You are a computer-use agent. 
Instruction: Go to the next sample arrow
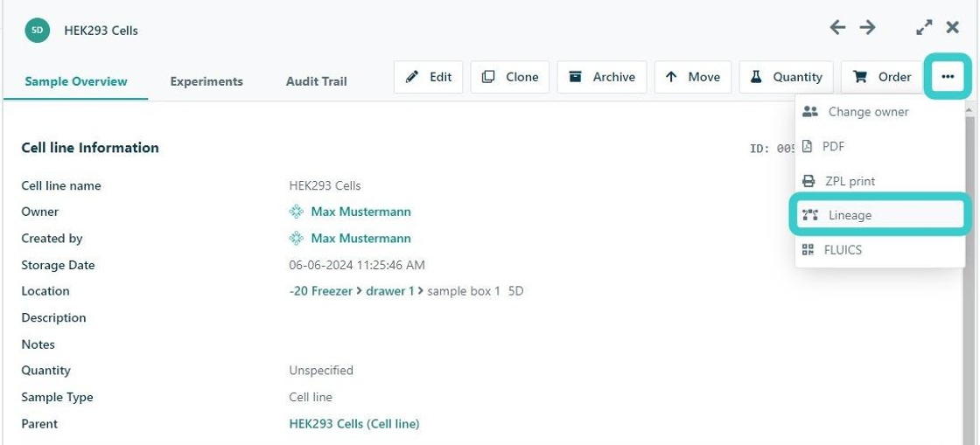867,27
